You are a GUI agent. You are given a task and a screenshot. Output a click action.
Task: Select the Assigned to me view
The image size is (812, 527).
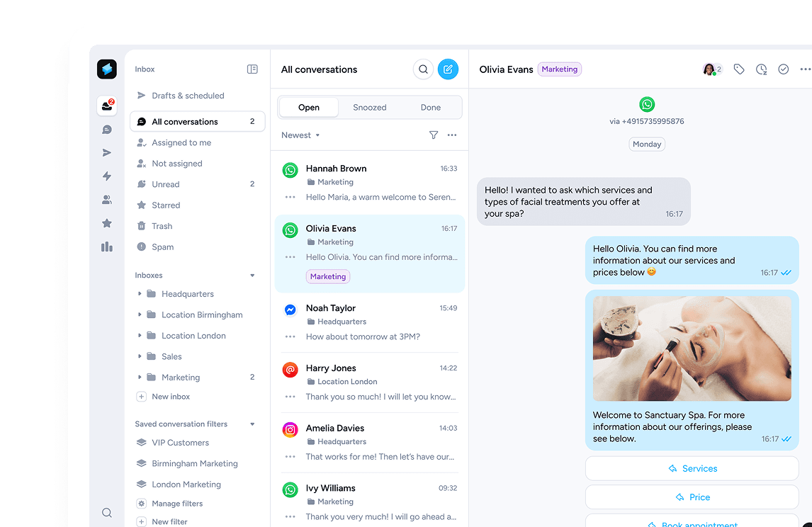[x=181, y=143]
